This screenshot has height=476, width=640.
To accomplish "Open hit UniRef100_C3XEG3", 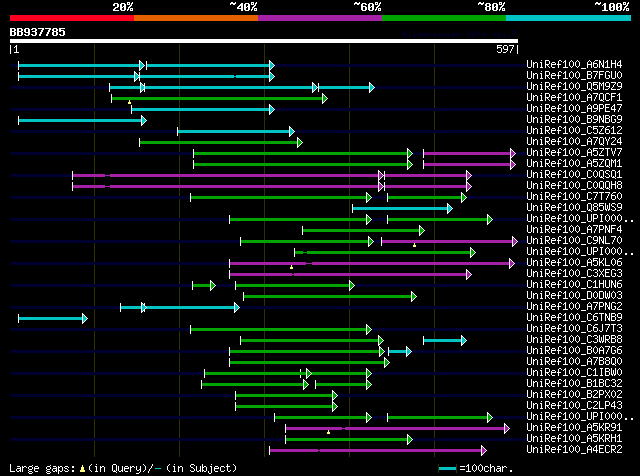I will coord(574,274).
